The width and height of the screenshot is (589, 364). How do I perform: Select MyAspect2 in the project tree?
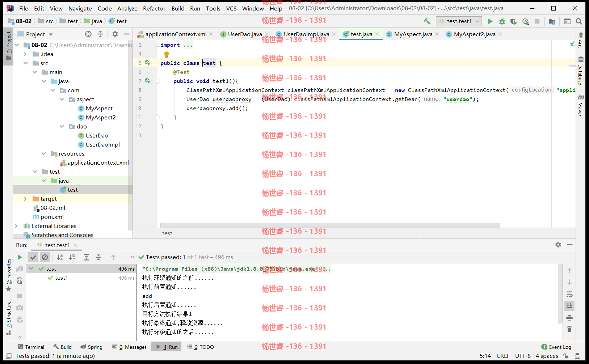(101, 118)
